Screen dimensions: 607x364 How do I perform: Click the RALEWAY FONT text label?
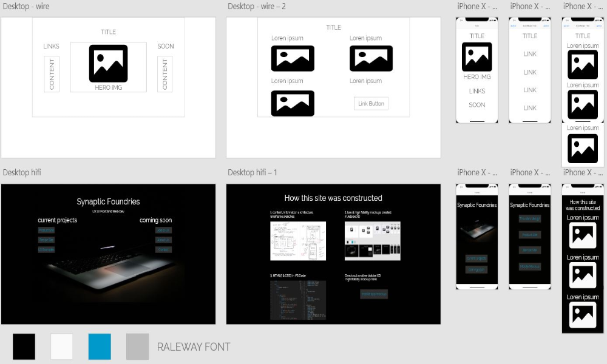tap(194, 347)
